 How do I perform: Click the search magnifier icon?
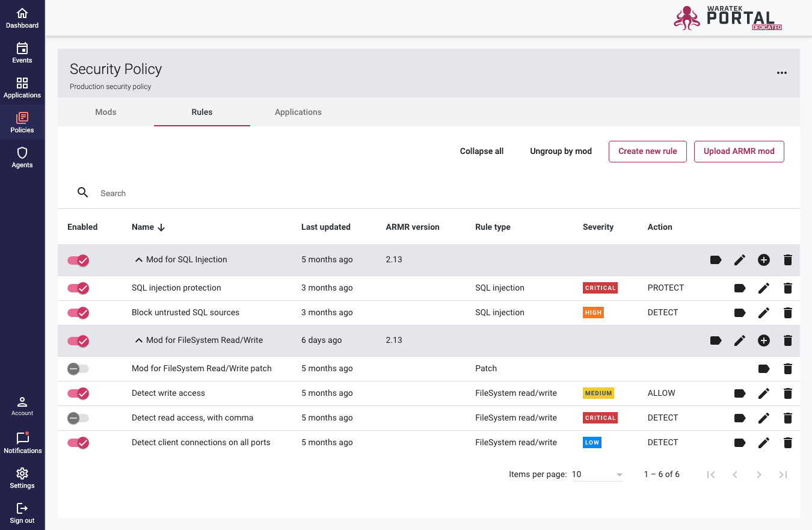tap(83, 193)
